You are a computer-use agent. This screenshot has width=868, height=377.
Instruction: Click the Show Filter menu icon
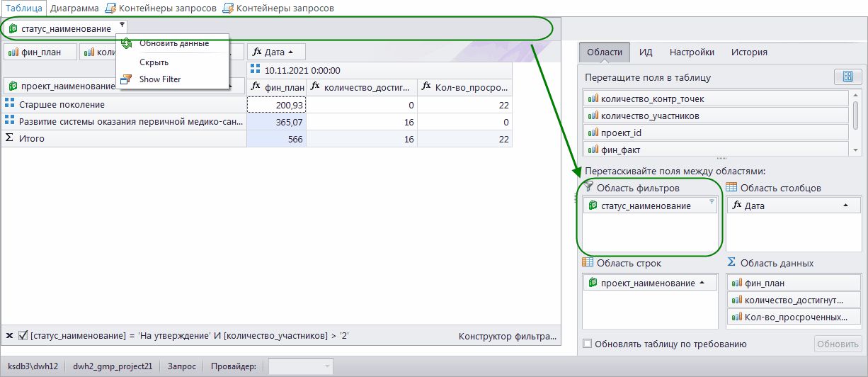(126, 79)
